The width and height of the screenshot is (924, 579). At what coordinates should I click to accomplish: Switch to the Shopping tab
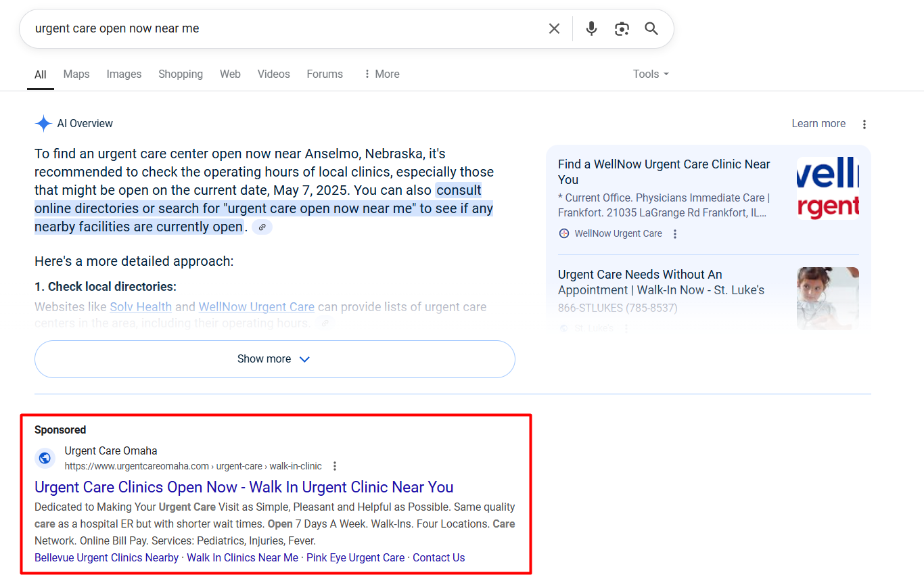coord(181,74)
